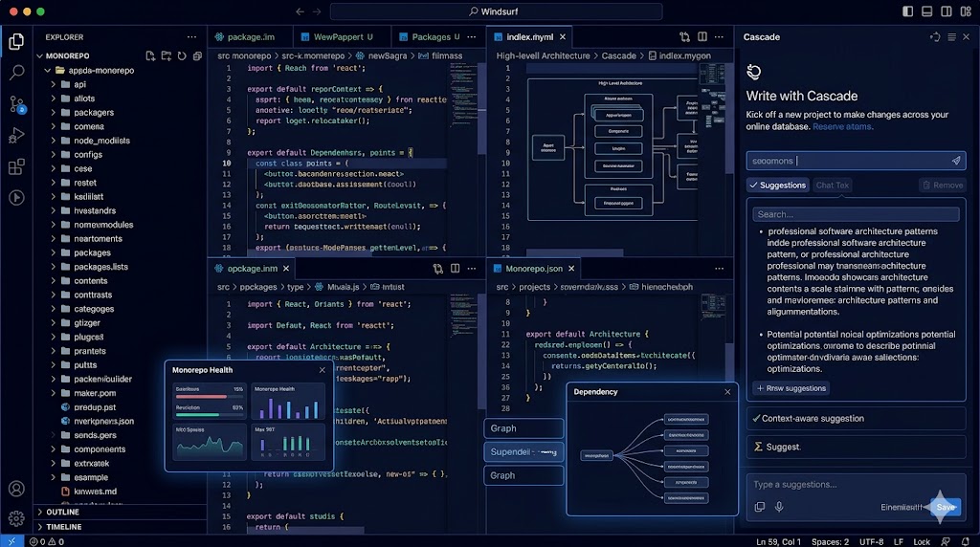
Task: Open the Extensions view icon
Action: [x=16, y=166]
